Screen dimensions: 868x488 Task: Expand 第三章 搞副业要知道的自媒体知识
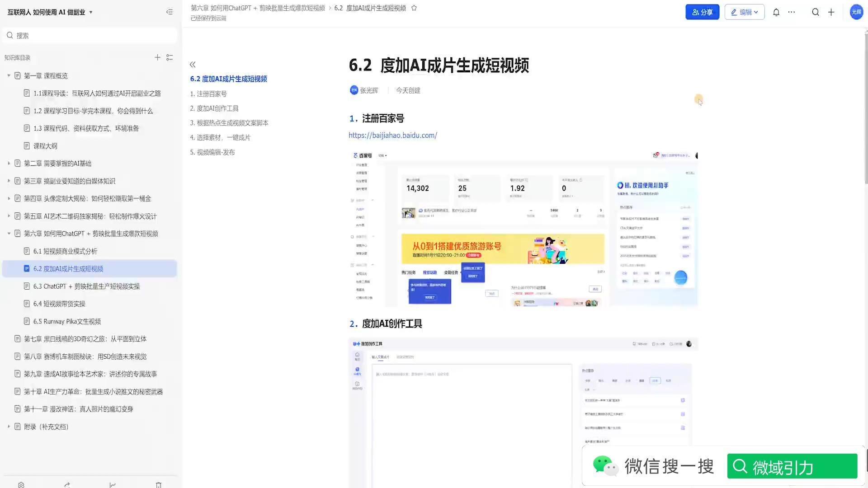point(9,181)
